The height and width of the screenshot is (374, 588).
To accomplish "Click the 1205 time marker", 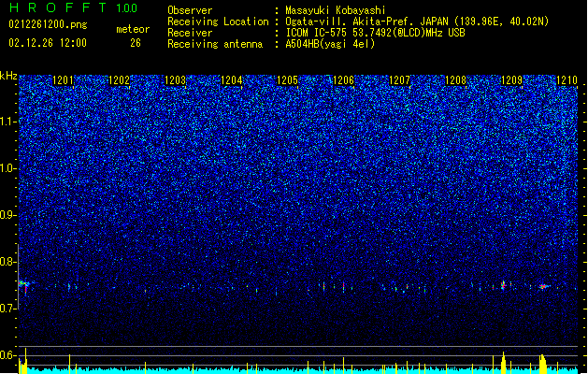I will click(x=287, y=80).
